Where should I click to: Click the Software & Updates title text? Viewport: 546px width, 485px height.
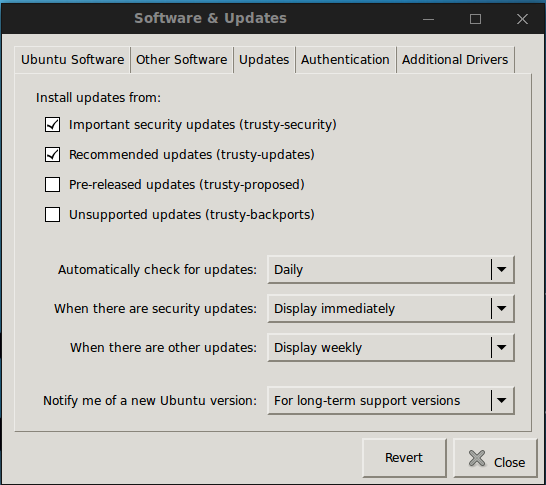pos(210,18)
